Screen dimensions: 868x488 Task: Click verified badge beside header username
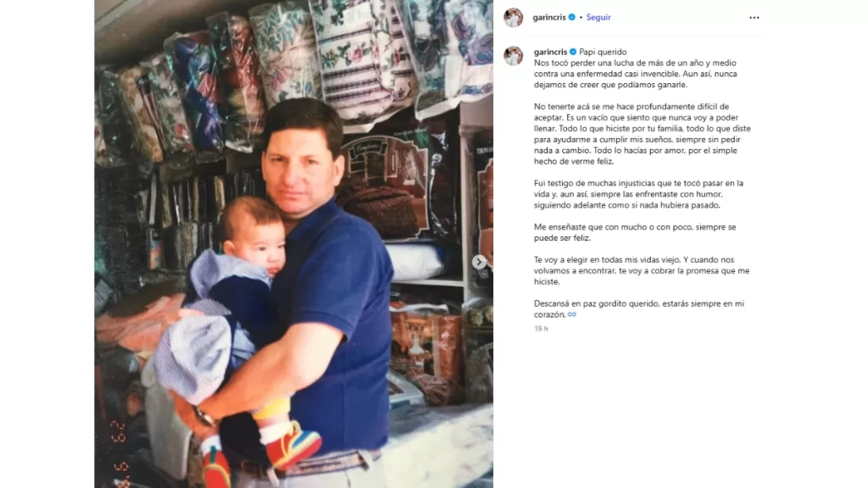pyautogui.click(x=572, y=17)
